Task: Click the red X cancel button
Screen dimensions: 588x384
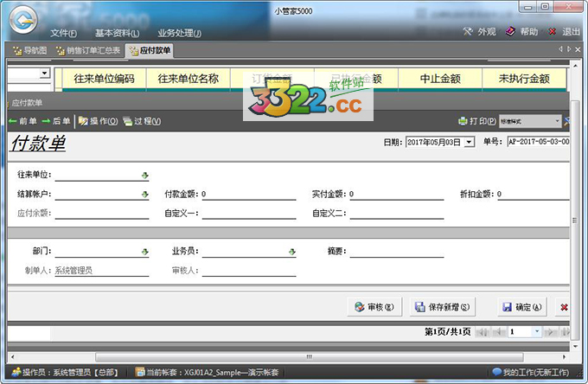Action: [564, 307]
